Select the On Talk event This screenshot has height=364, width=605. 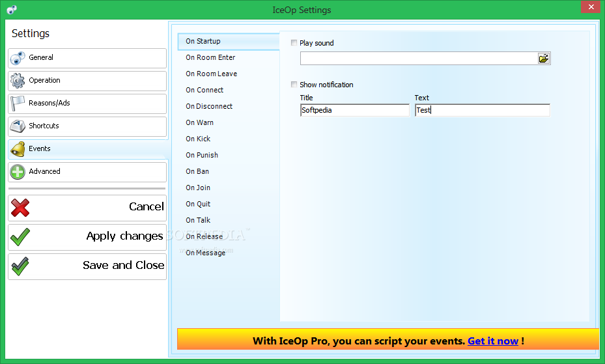pyautogui.click(x=198, y=220)
